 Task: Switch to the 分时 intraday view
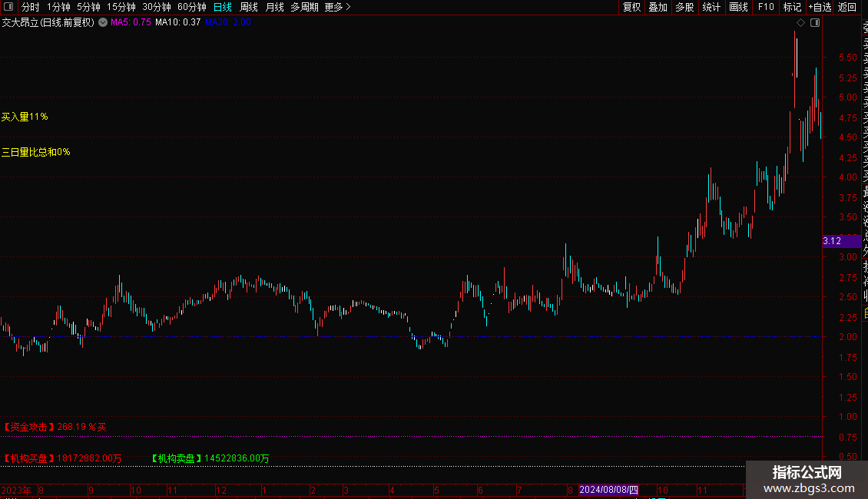(31, 7)
